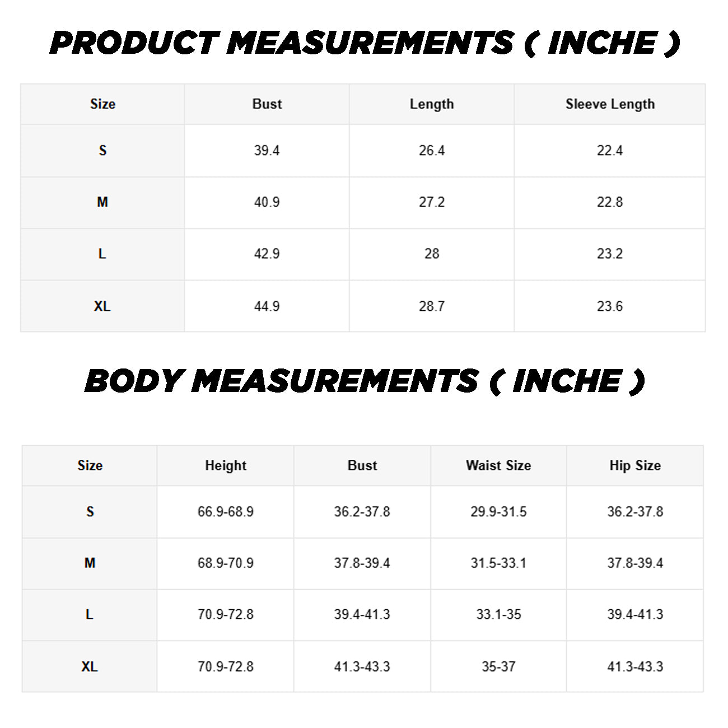
Task: Select the 39.4 bust cell for size S
Action: point(267,151)
